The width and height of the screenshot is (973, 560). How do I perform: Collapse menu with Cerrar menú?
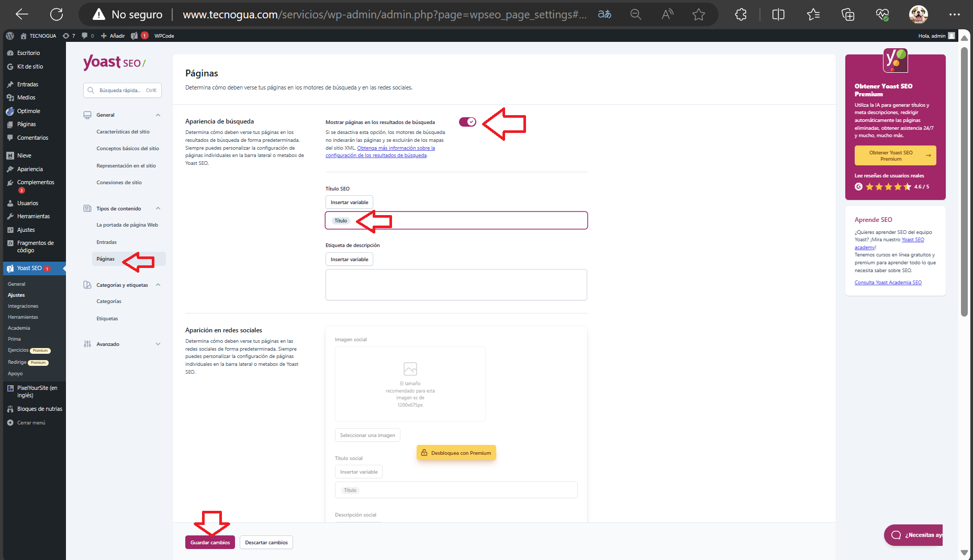(31, 422)
